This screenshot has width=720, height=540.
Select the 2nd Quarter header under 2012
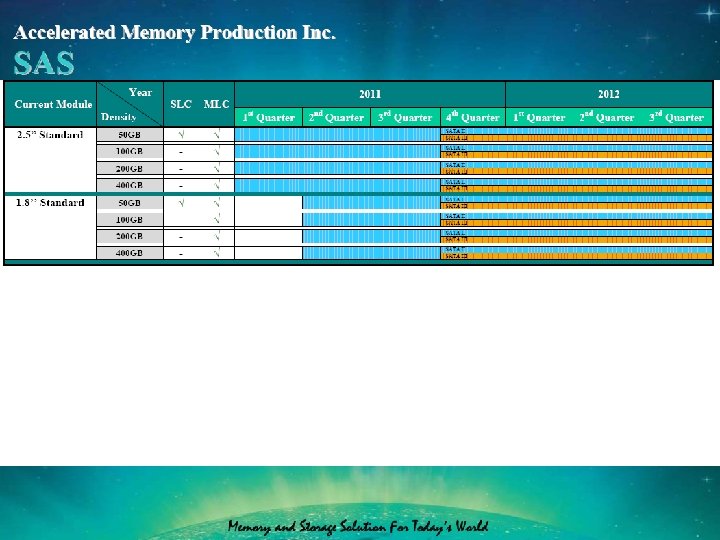coord(607,118)
